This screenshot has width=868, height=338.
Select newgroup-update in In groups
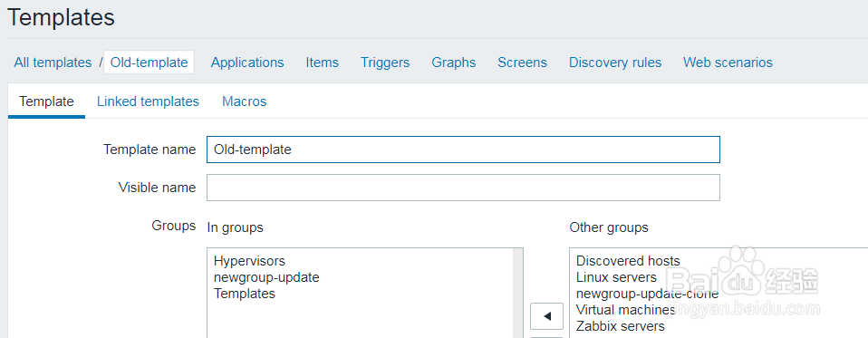point(266,277)
